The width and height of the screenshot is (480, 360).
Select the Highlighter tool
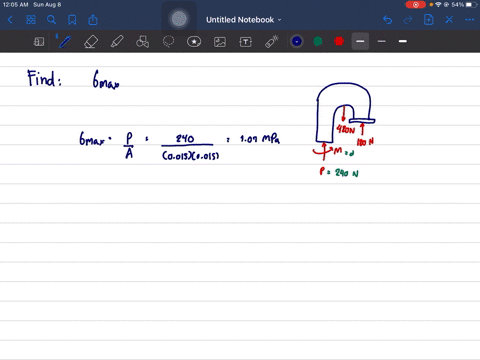coord(117,42)
